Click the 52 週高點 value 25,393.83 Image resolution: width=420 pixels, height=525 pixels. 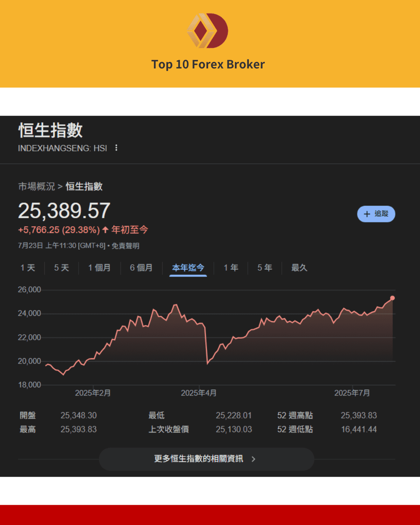[x=359, y=415]
